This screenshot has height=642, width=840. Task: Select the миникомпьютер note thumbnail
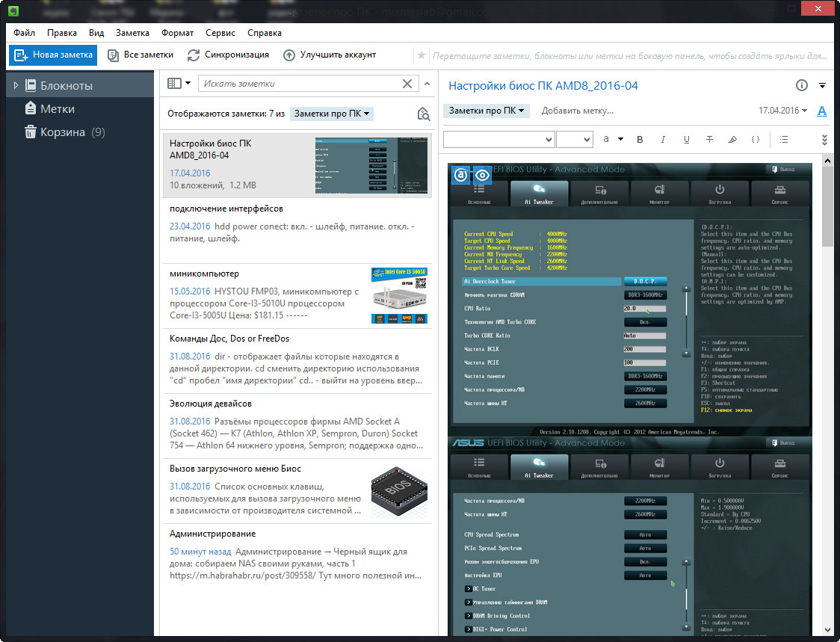[399, 295]
